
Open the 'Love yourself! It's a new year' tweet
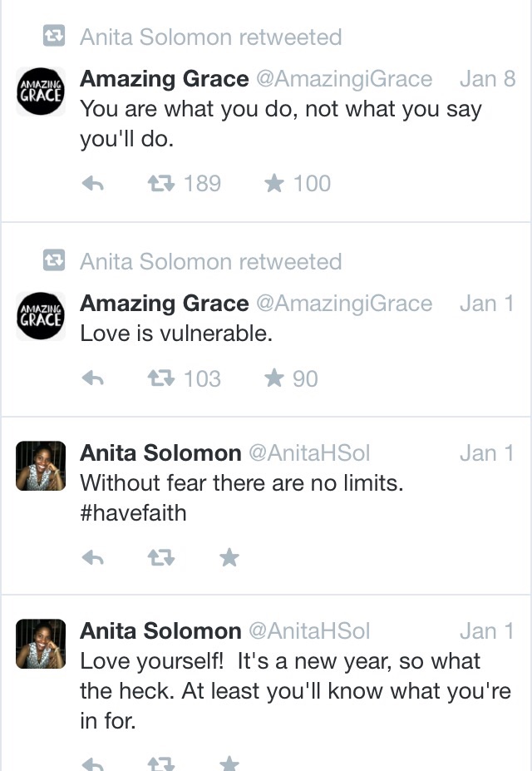coord(295,691)
